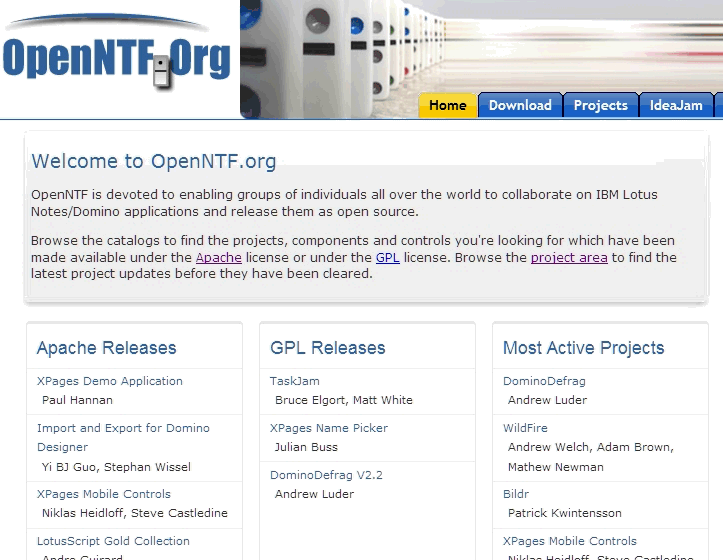Click author name Mathew Newman
Screen dimensions: 723x560
click(556, 467)
